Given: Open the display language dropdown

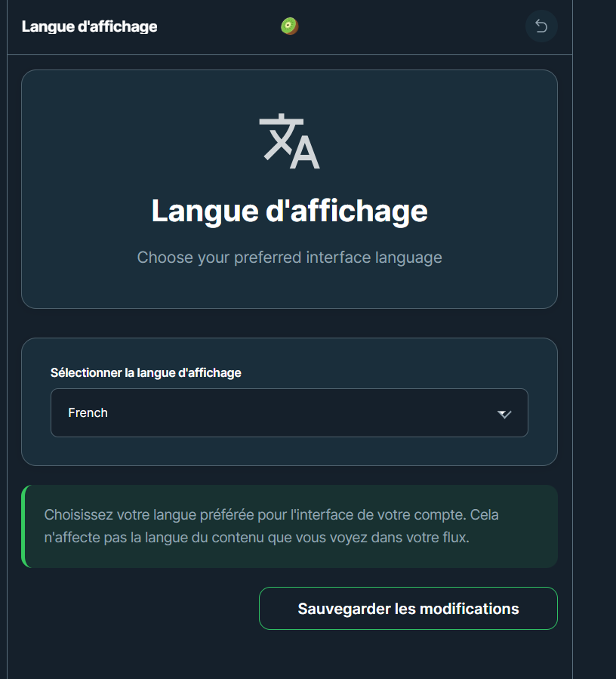Looking at the screenshot, I should 289,413.
